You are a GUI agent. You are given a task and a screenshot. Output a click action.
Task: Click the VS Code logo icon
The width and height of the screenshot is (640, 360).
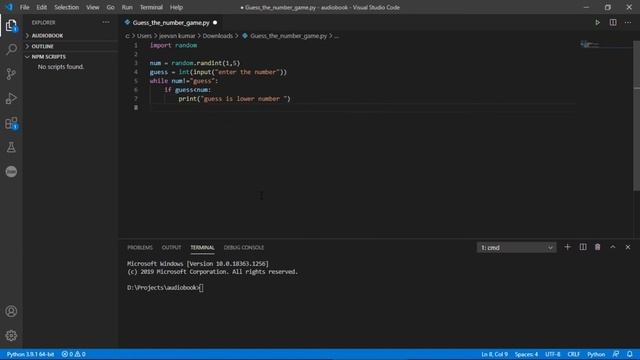(9, 7)
